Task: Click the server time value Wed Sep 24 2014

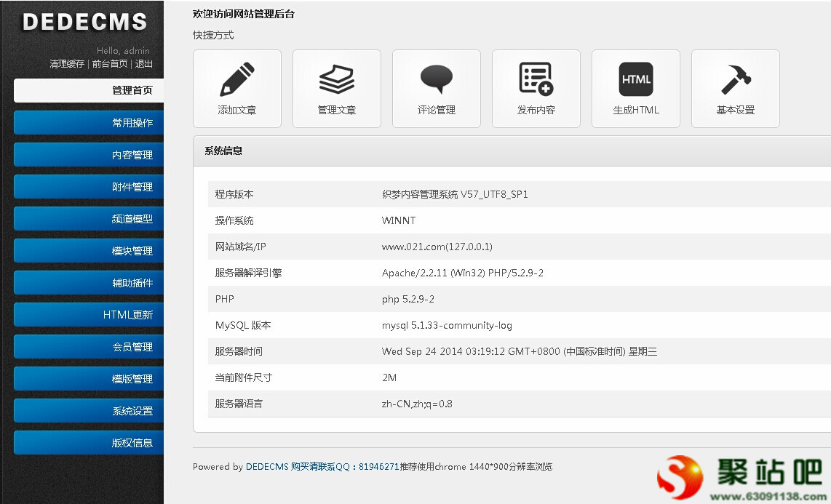Action: point(520,351)
